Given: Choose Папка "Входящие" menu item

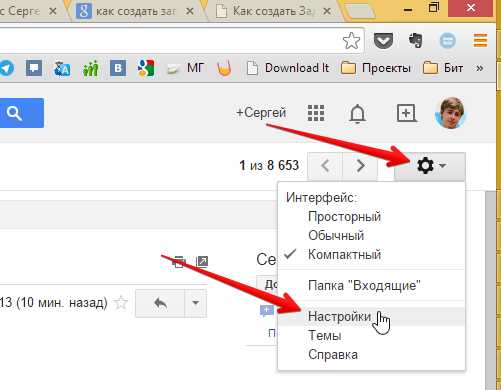Looking at the screenshot, I should pos(371,286).
